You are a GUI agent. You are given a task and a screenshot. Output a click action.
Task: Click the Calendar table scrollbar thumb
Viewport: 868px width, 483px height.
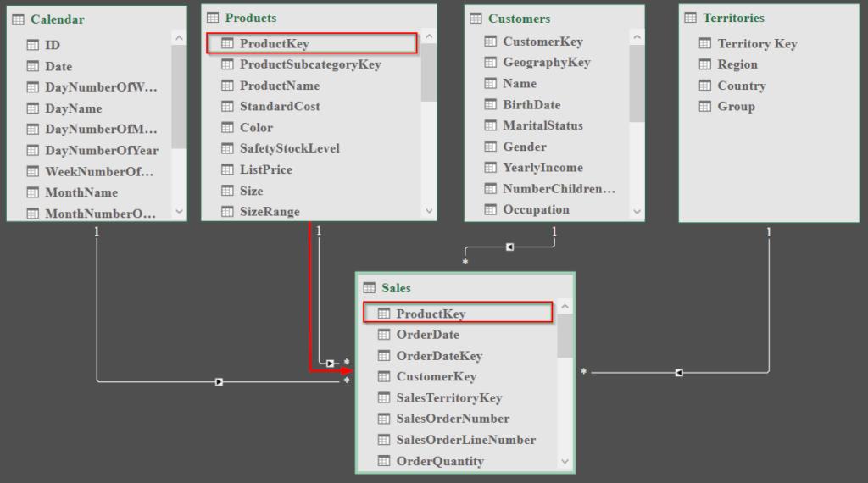point(179,97)
